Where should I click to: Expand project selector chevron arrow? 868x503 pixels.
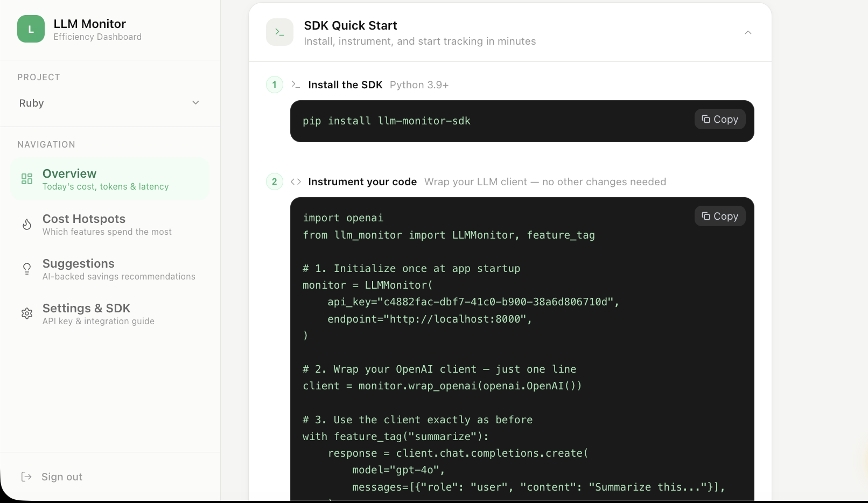coord(195,103)
